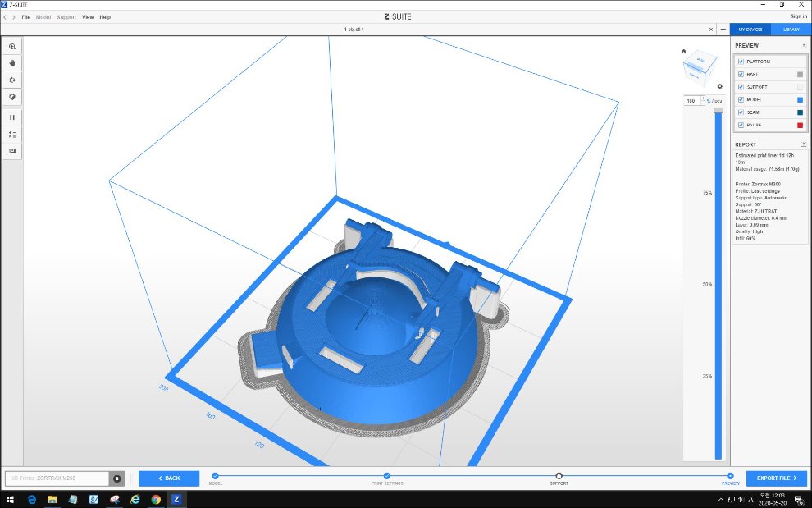
Task: Switch to the LIBRARY tab
Action: pos(791,30)
